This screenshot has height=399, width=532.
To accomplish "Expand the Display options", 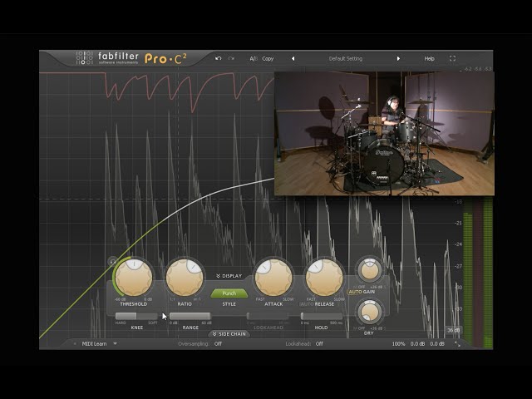I will pyautogui.click(x=229, y=276).
